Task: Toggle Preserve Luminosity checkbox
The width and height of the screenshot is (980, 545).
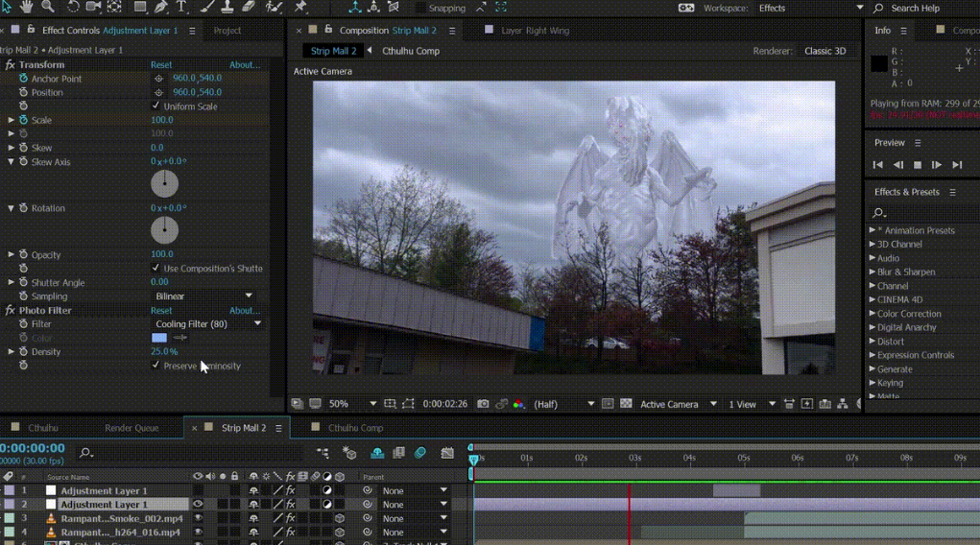Action: tap(156, 366)
